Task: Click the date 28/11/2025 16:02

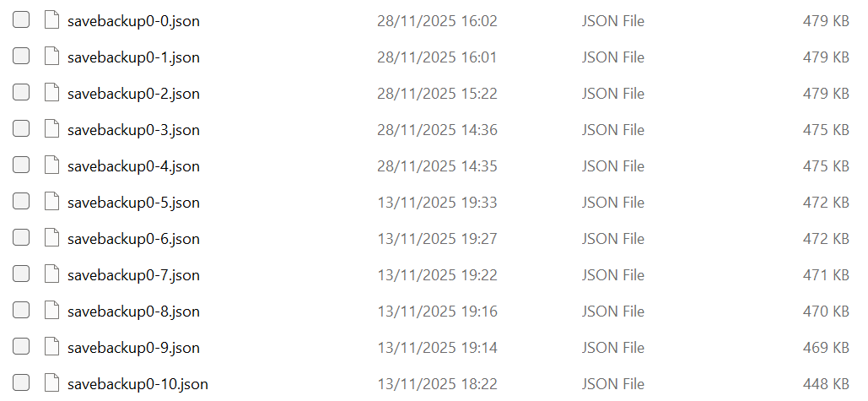Action: pos(437,21)
